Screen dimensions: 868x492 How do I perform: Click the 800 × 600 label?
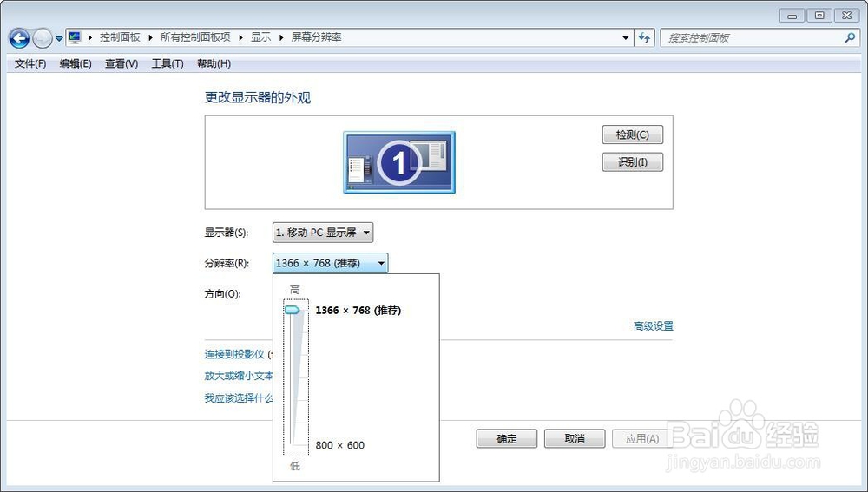[x=340, y=445]
